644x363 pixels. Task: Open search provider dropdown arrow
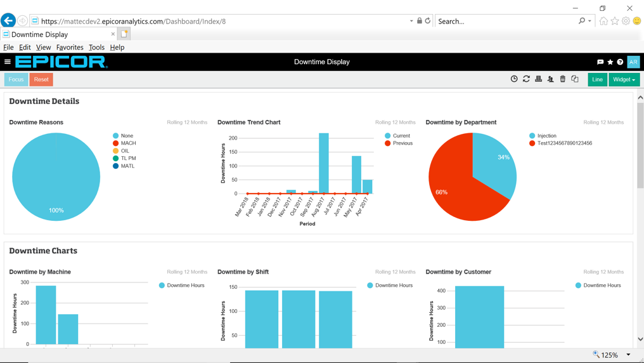[x=589, y=21]
